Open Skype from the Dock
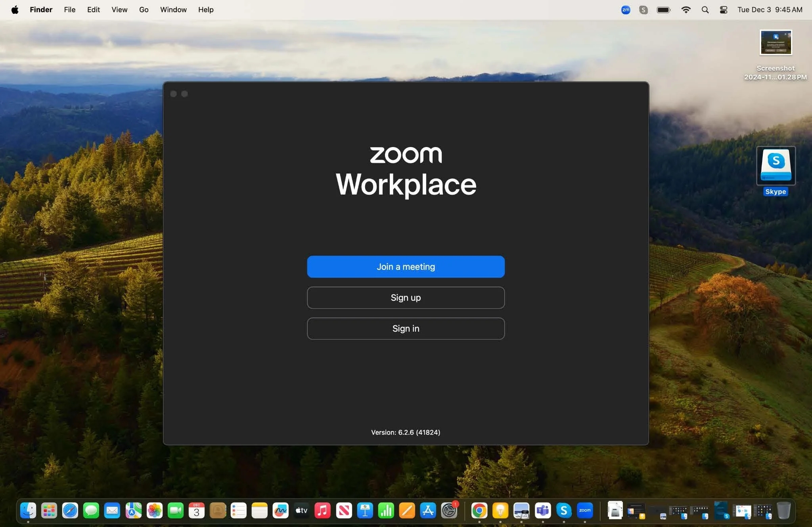Screen dimensions: 812x527 click(564, 511)
